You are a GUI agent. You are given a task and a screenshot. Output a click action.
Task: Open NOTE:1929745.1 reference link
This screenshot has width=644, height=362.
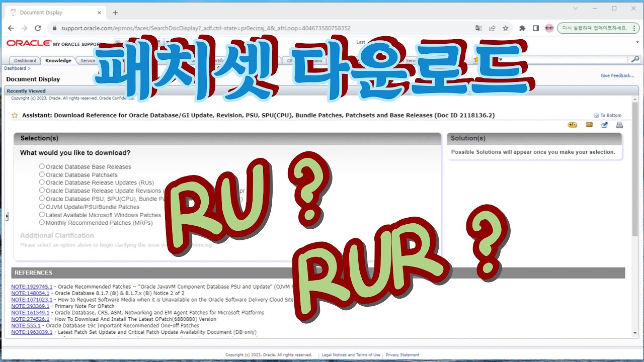tap(32, 287)
